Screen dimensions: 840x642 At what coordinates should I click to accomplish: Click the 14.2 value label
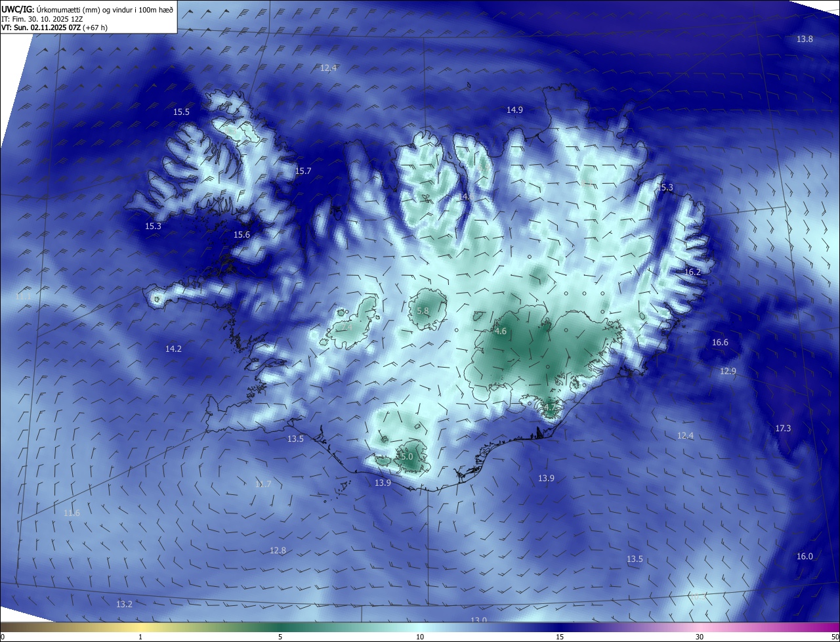point(173,349)
